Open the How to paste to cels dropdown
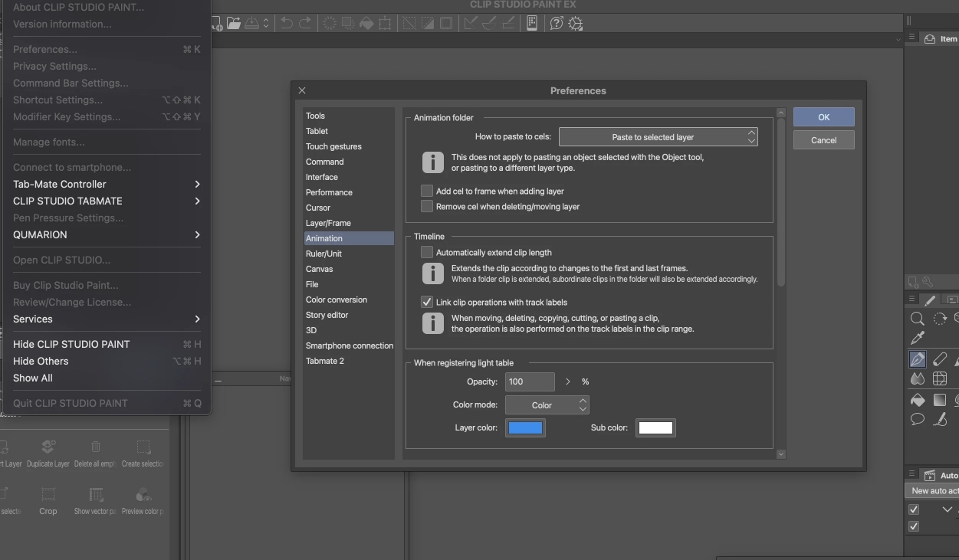The height and width of the screenshot is (560, 959). tap(658, 137)
